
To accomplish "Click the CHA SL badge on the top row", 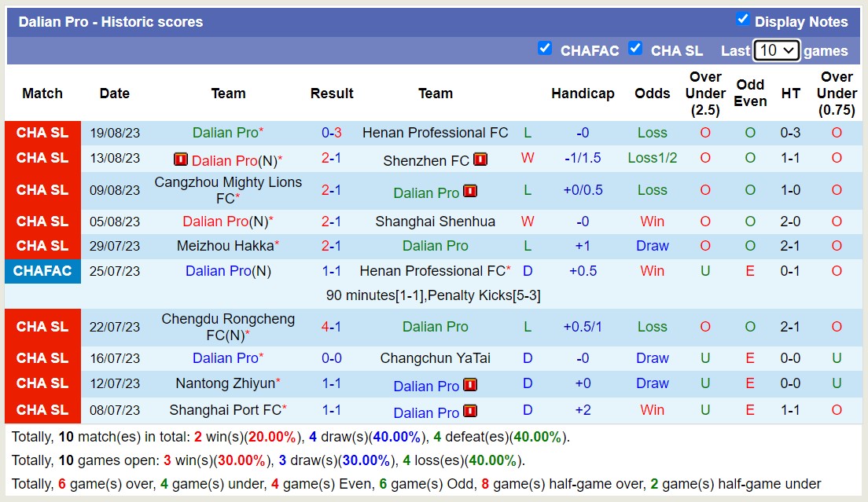I will coord(42,132).
